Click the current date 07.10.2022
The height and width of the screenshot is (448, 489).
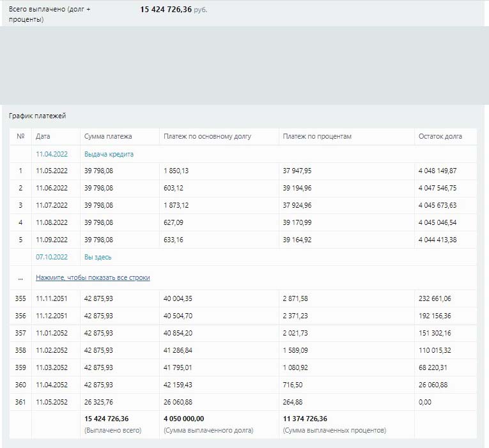click(51, 257)
